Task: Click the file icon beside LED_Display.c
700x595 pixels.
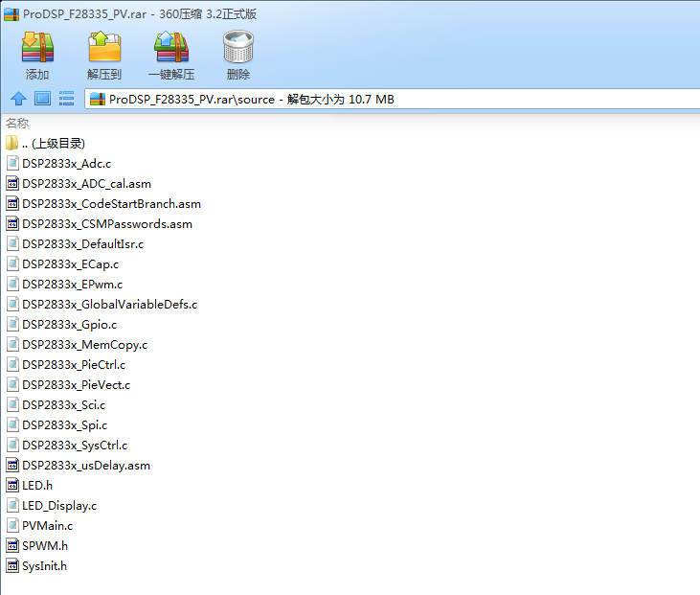Action: coord(12,506)
